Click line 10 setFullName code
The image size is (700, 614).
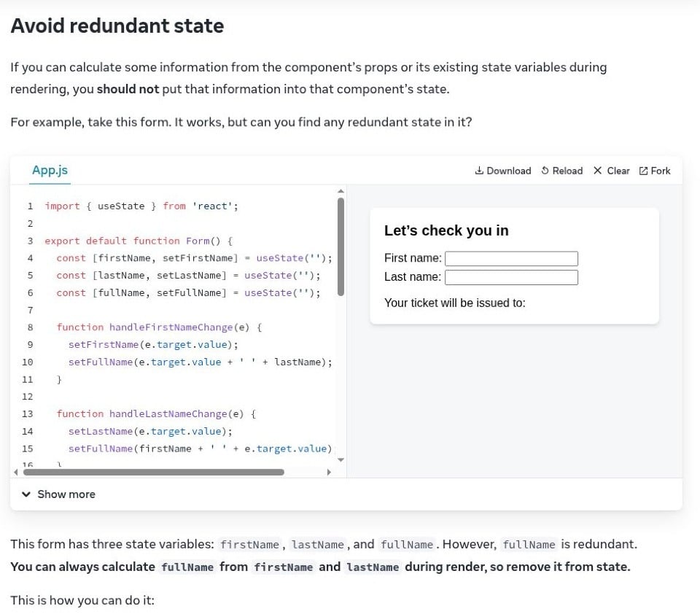tap(201, 362)
